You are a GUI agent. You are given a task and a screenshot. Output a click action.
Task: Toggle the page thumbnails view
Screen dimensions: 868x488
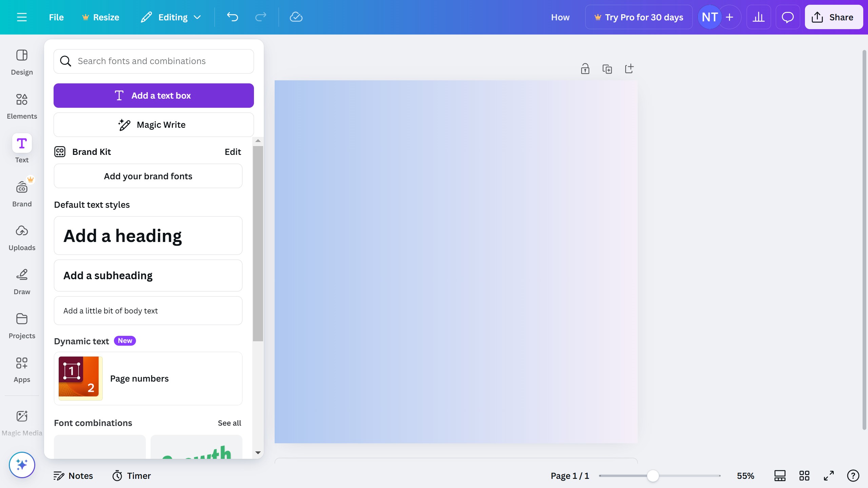(780, 476)
